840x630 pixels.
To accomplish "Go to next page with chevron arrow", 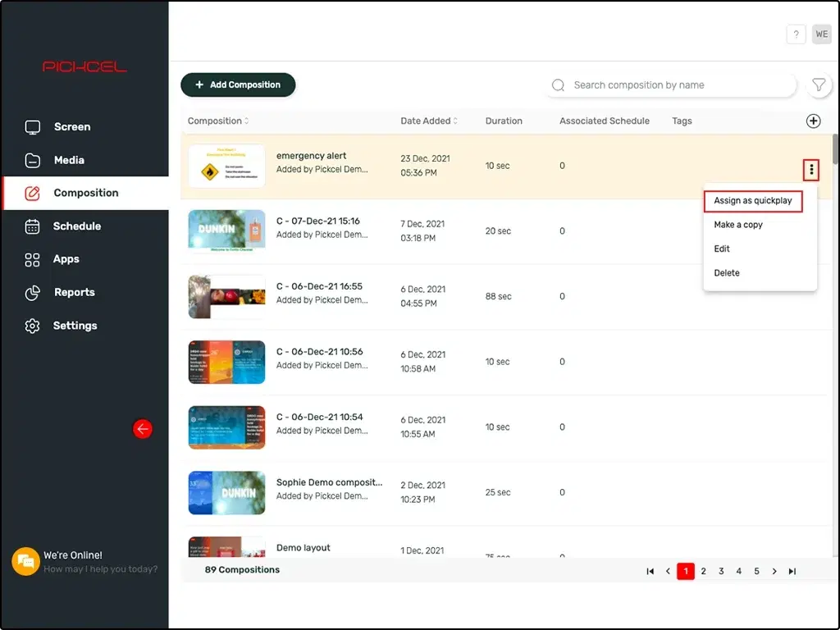I will coord(774,572).
